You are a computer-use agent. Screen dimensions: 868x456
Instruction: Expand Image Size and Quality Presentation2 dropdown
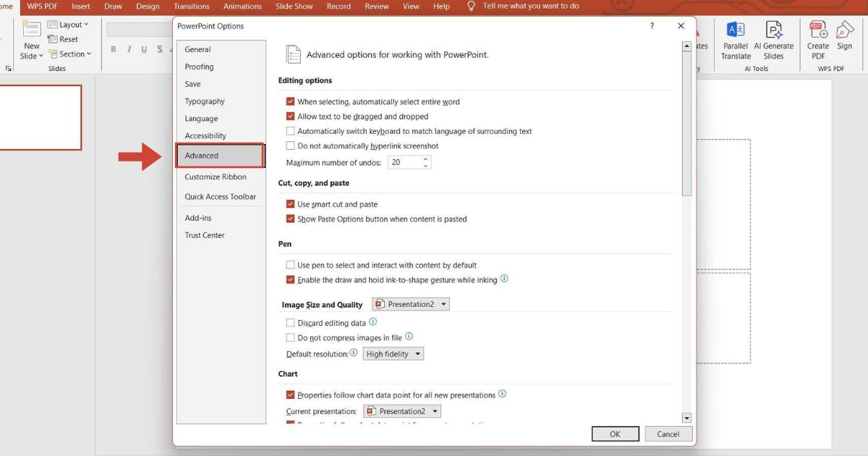point(411,304)
